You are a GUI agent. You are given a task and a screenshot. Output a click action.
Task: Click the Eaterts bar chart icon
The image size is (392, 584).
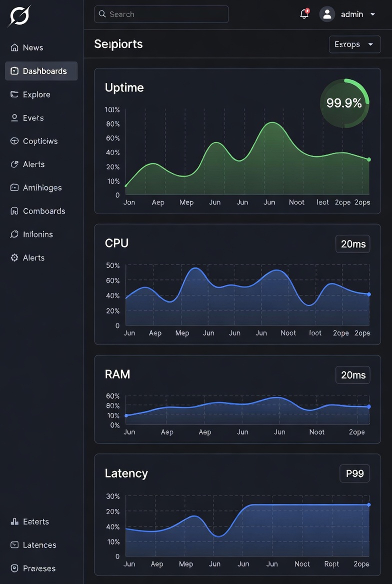pyautogui.click(x=14, y=521)
